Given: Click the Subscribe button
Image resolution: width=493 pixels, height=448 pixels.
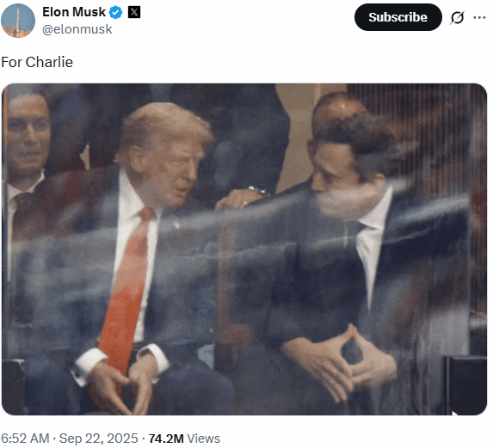Looking at the screenshot, I should (x=398, y=17).
